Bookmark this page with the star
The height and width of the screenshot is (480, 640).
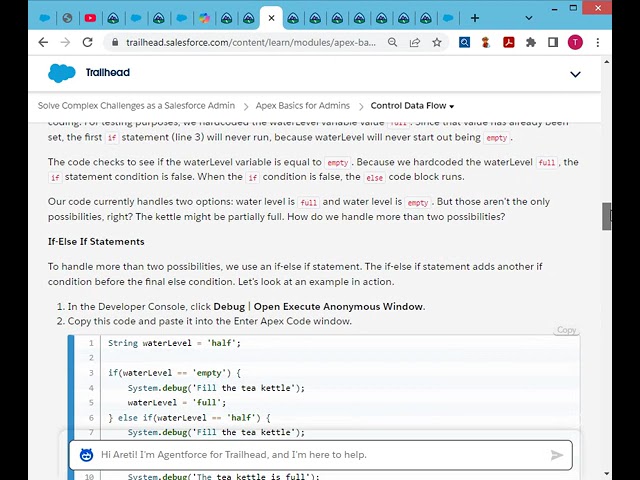click(x=437, y=42)
